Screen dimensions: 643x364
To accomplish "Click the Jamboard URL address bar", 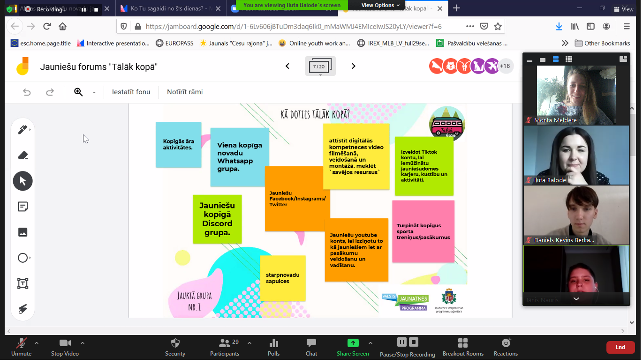I will point(294,27).
